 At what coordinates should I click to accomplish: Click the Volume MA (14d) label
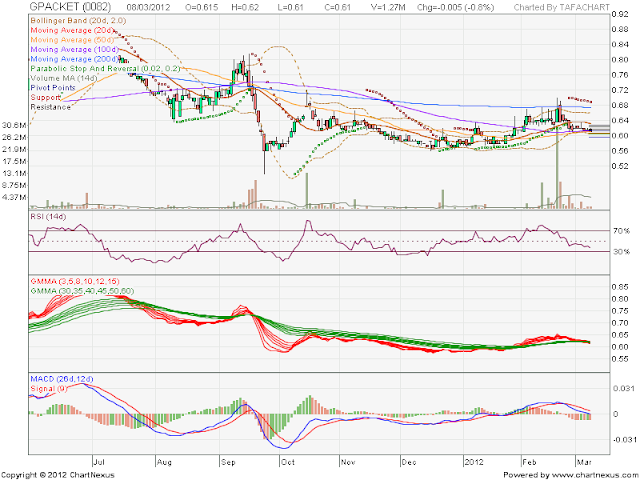(64, 78)
